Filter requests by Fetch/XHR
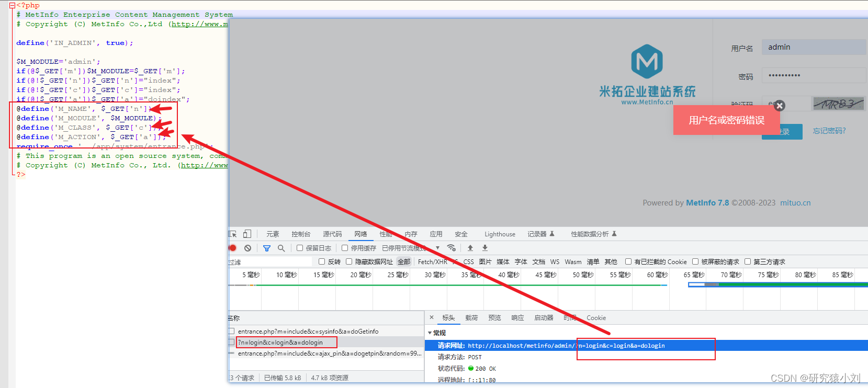 [x=433, y=262]
